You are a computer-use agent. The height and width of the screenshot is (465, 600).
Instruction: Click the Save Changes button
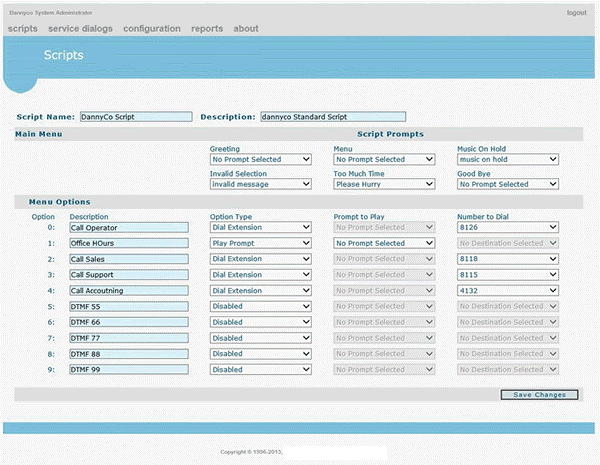[x=539, y=395]
